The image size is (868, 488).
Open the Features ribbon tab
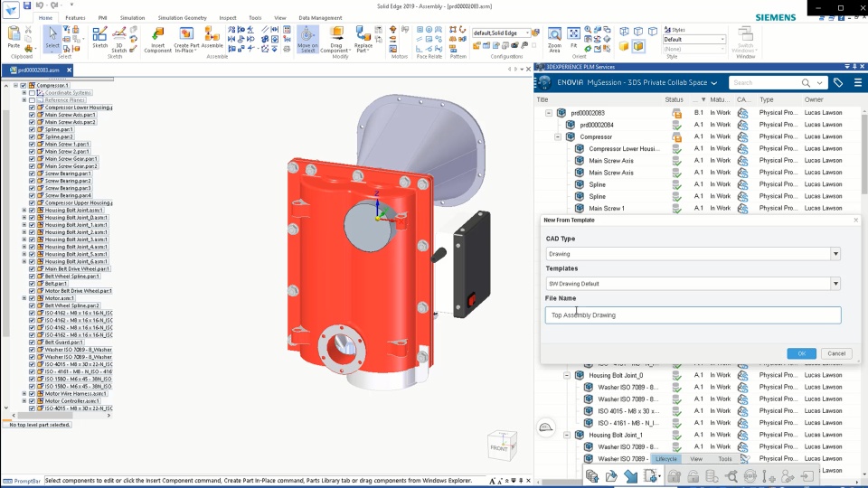(75, 18)
